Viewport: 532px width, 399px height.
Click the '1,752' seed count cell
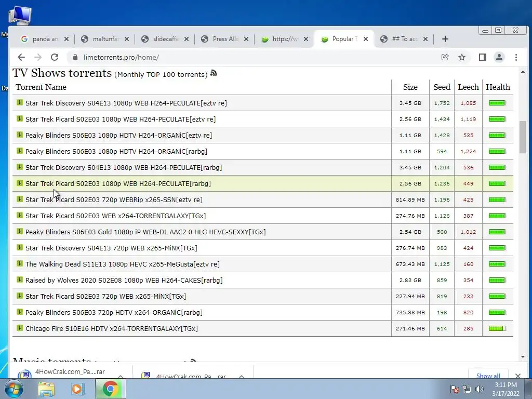point(442,103)
